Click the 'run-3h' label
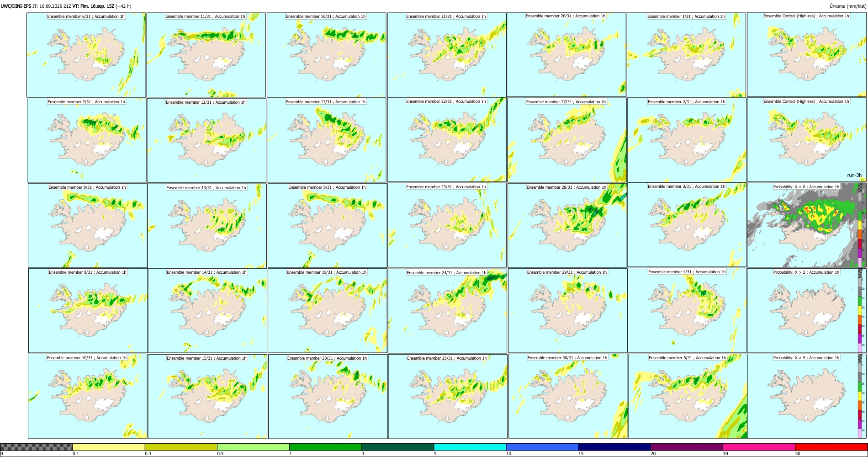Screen dimensions: 868x457 point(854,175)
